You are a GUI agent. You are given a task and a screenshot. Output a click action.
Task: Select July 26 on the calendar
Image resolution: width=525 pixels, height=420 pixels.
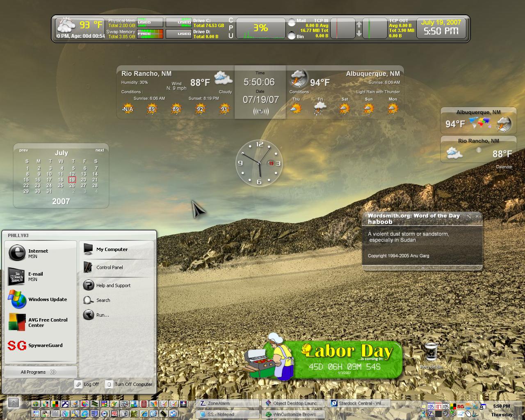pyautogui.click(x=72, y=185)
